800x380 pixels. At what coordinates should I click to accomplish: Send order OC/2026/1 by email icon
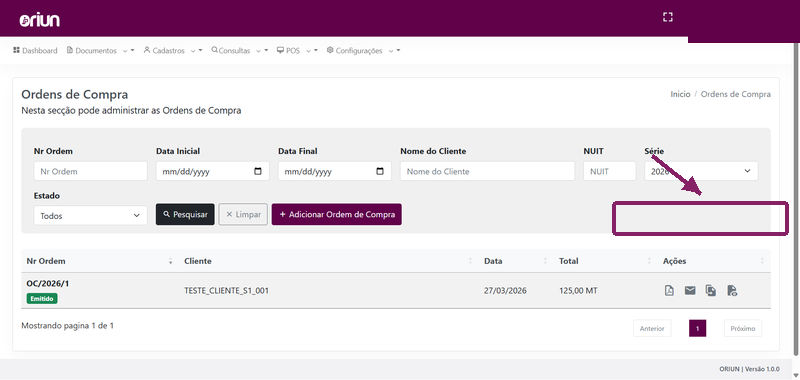point(690,291)
